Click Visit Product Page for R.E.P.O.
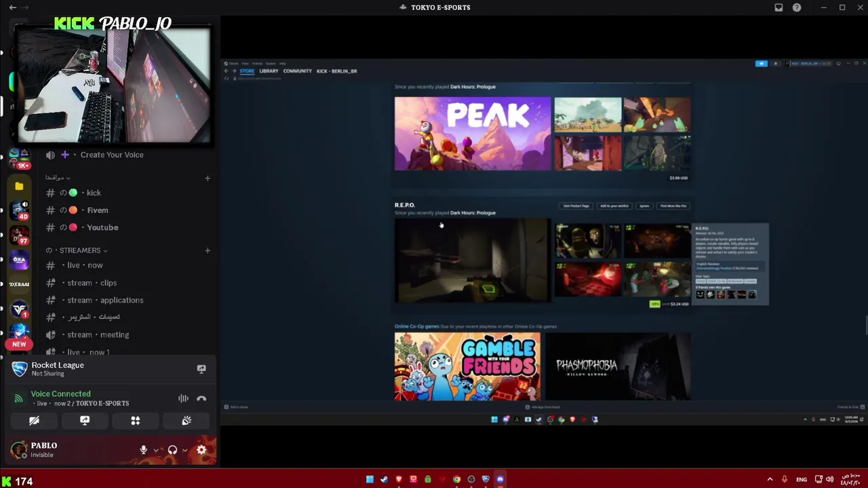This screenshot has height=488, width=868. 576,205
